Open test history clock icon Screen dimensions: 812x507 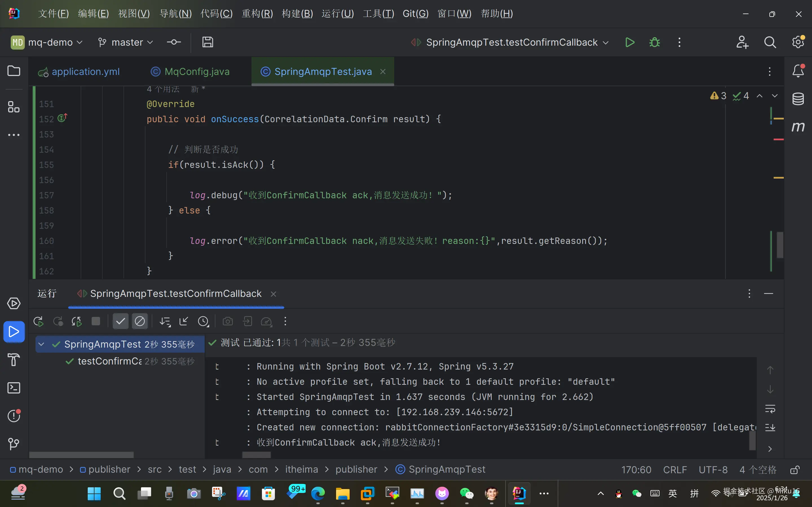coord(203,322)
